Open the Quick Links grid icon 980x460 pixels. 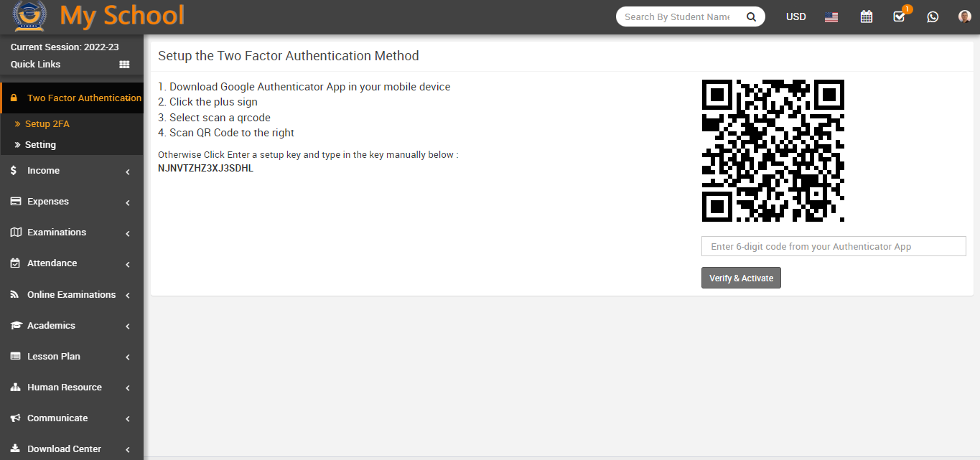tap(124, 65)
